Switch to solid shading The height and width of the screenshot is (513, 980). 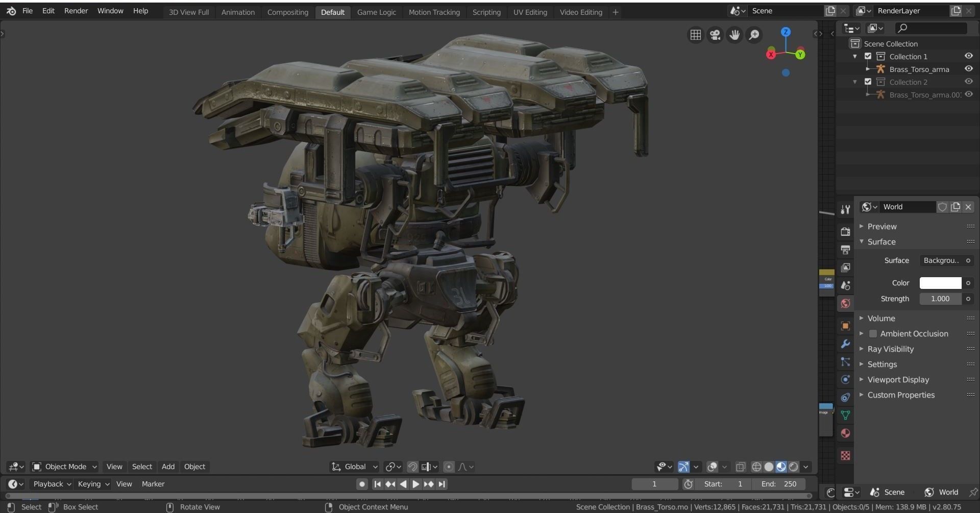769,467
